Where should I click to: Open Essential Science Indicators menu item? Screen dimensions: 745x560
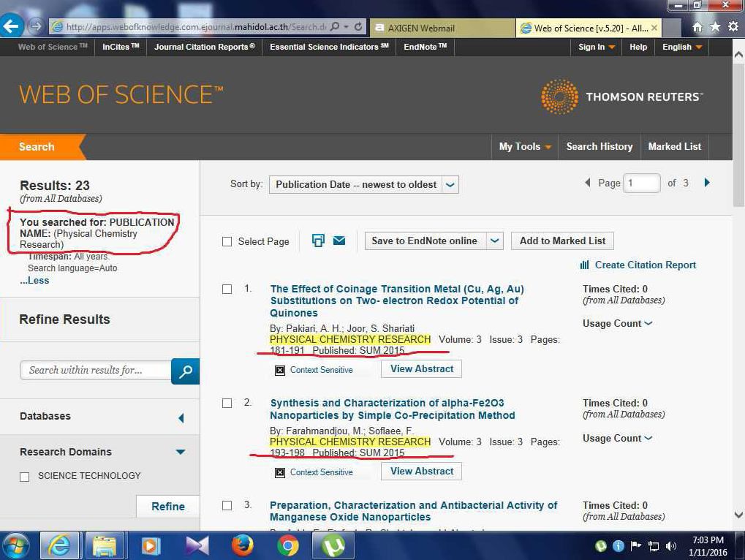pyautogui.click(x=329, y=47)
